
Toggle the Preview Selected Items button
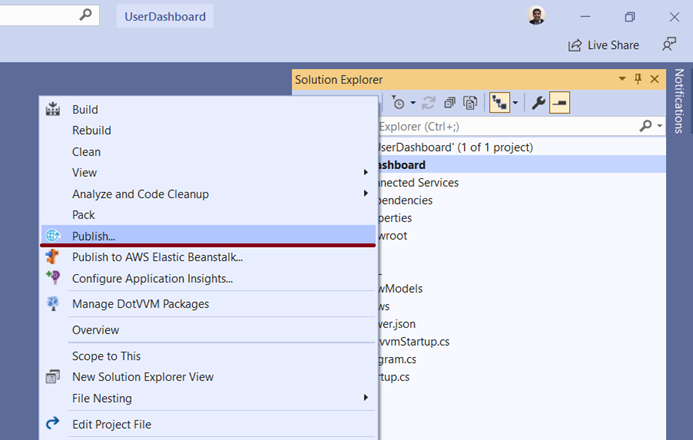pos(560,103)
